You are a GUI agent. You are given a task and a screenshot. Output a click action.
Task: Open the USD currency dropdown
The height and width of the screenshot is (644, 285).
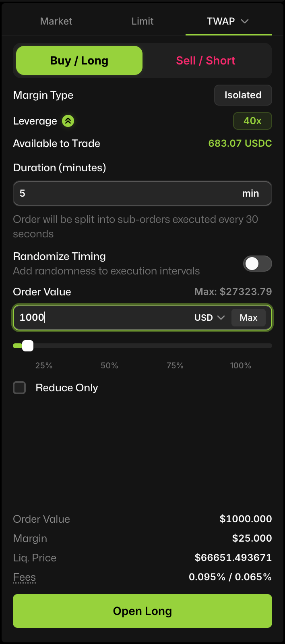tap(209, 318)
